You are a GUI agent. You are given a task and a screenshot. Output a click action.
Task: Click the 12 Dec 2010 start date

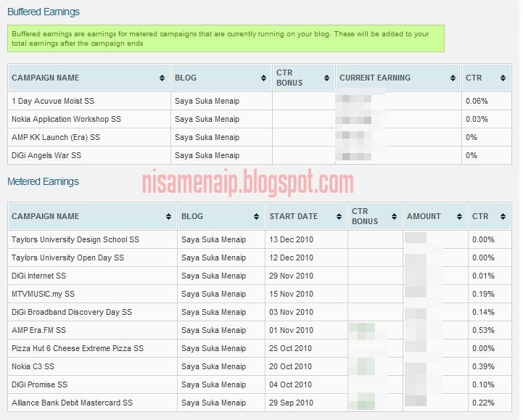(291, 258)
